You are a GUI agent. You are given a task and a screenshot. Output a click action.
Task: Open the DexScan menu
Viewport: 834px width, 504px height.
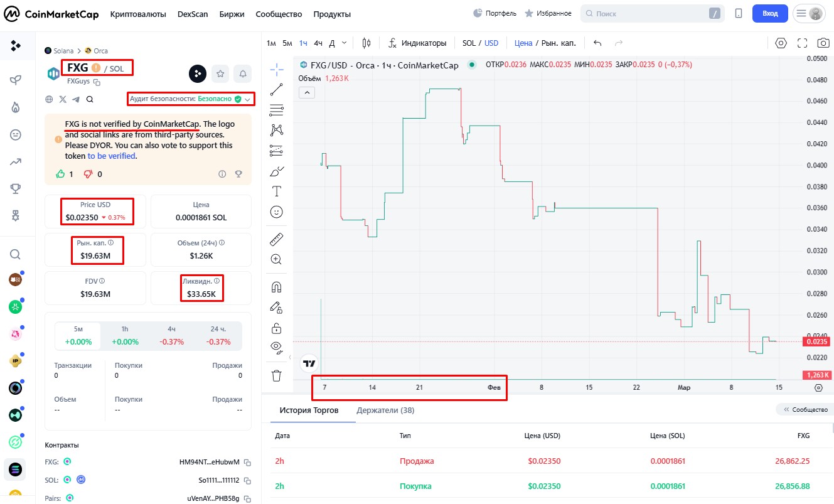point(193,14)
